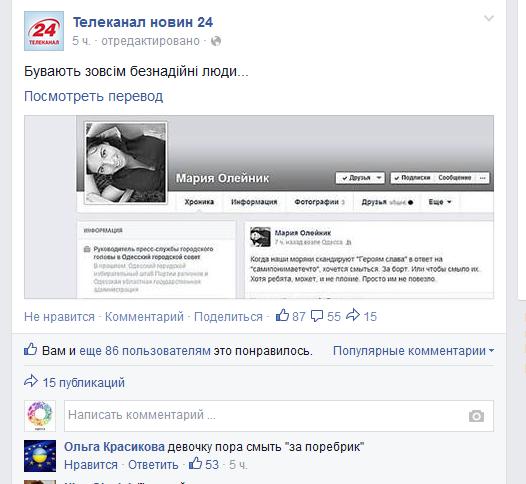Click the share arrow icon showing 15
This screenshot has width=526, height=484.
tap(353, 315)
